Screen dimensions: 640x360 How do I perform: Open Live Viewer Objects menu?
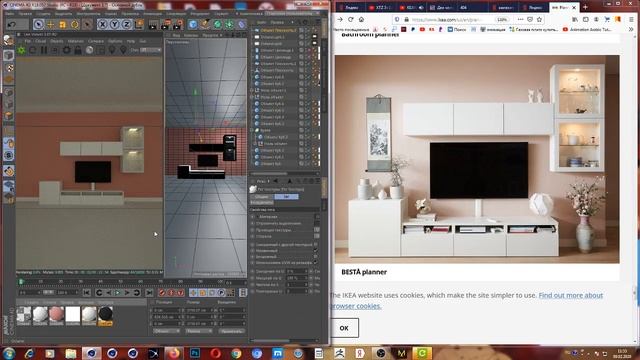click(x=57, y=41)
